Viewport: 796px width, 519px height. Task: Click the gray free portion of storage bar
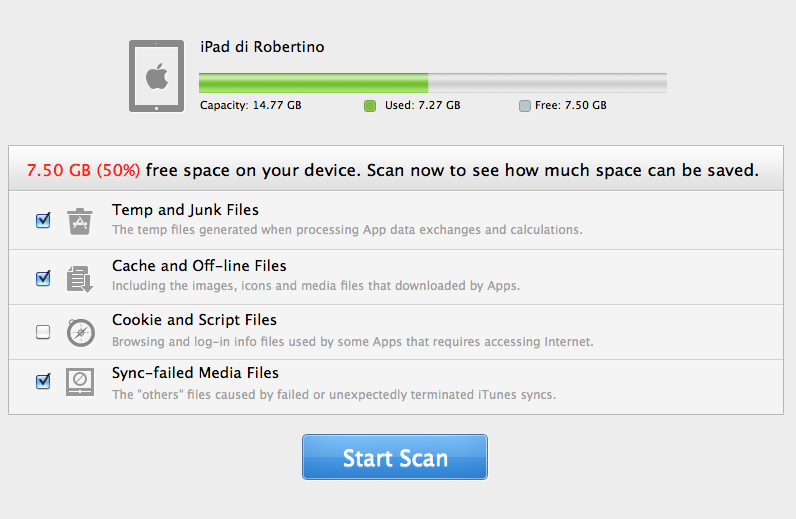tap(547, 83)
